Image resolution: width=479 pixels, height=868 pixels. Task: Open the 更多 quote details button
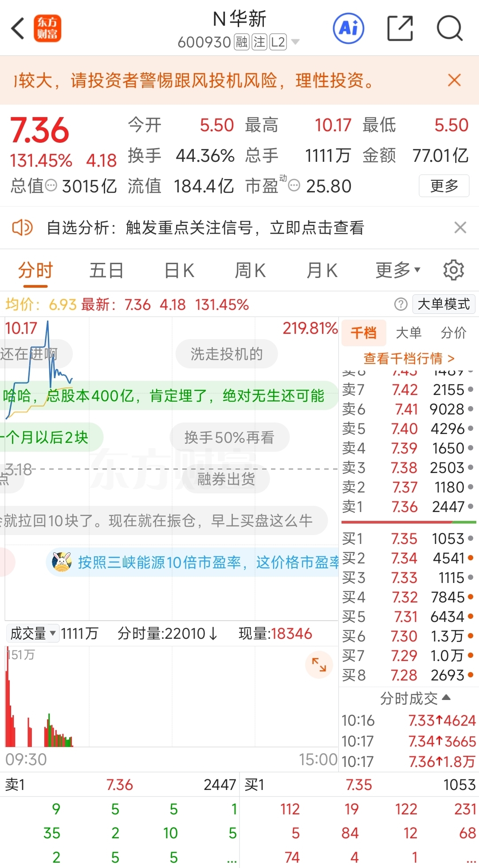click(444, 186)
